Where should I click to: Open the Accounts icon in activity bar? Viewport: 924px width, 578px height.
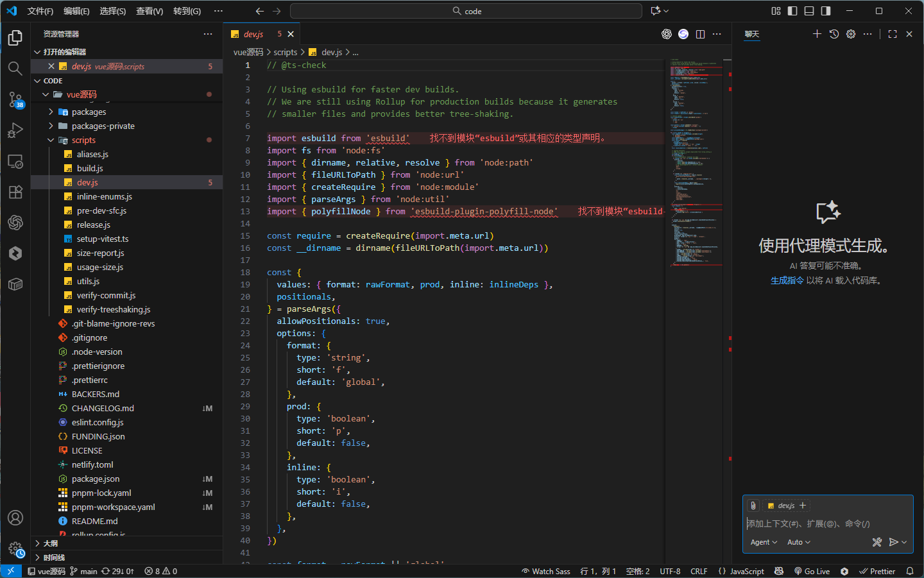point(15,518)
